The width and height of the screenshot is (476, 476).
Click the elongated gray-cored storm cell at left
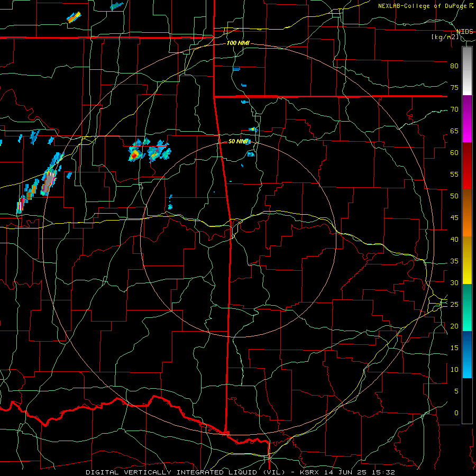[49, 181]
